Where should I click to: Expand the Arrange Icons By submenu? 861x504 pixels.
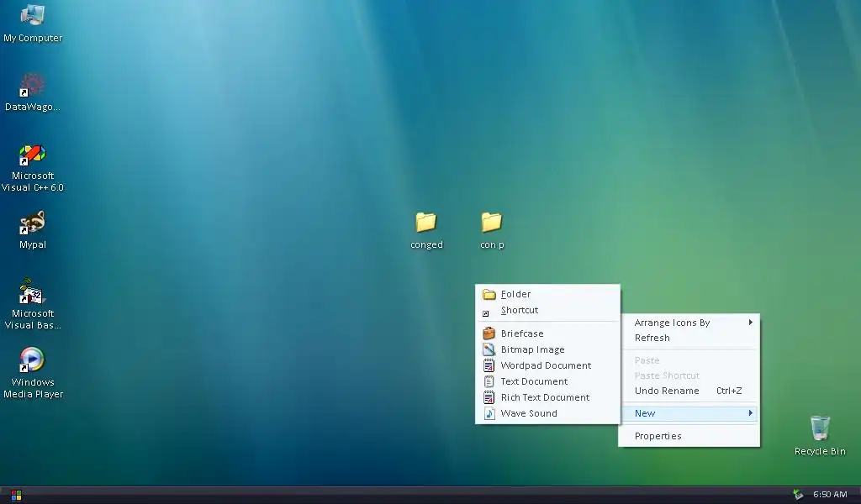point(689,323)
